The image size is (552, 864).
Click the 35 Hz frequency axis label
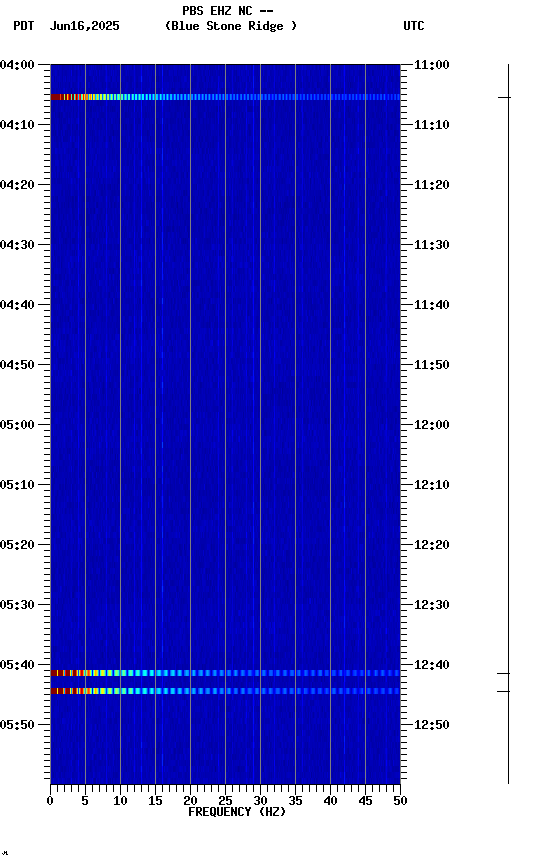pyautogui.click(x=295, y=801)
